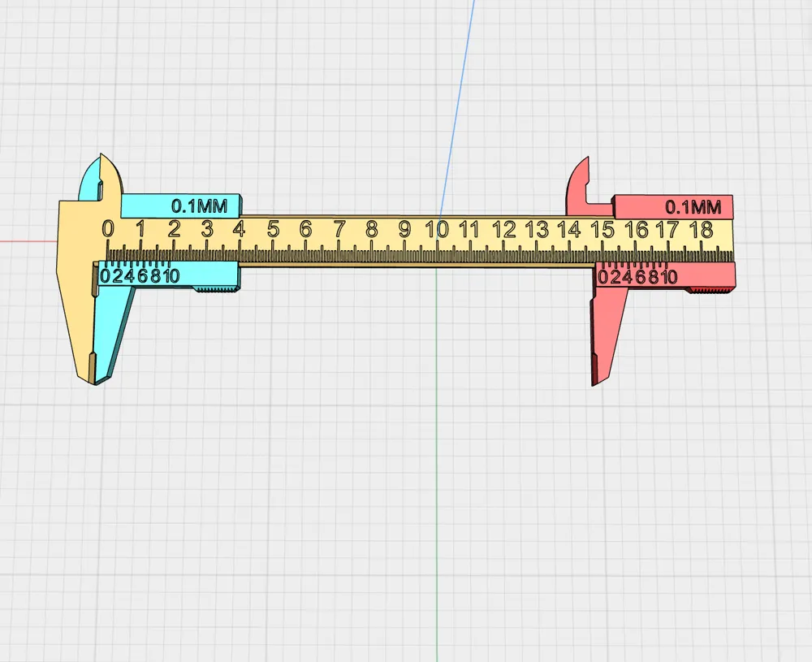This screenshot has width=812, height=662.
Task: Click the number 10 on the main scale
Action: [x=437, y=229]
